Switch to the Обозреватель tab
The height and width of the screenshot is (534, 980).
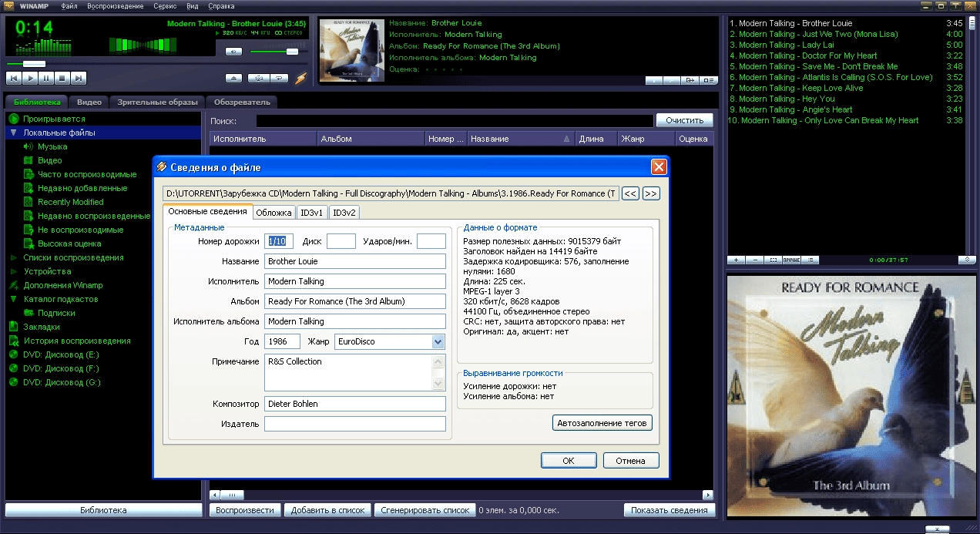pyautogui.click(x=242, y=102)
